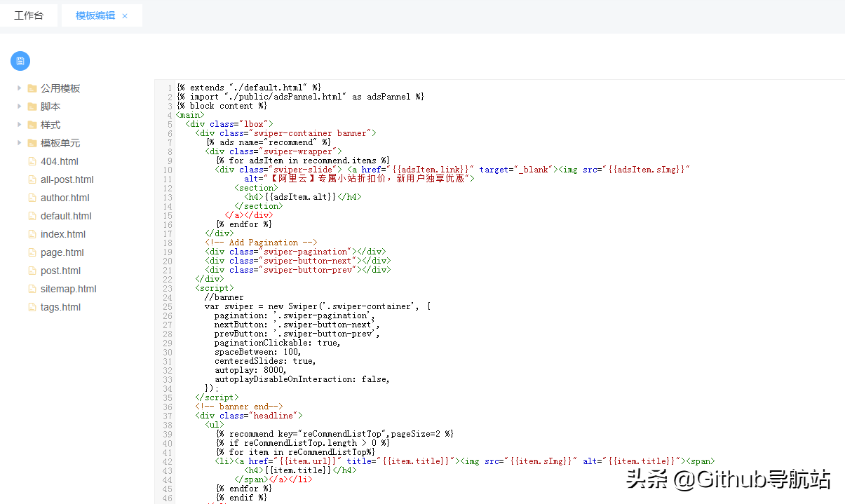Open the 样式 folder label
The height and width of the screenshot is (504, 845).
click(50, 125)
